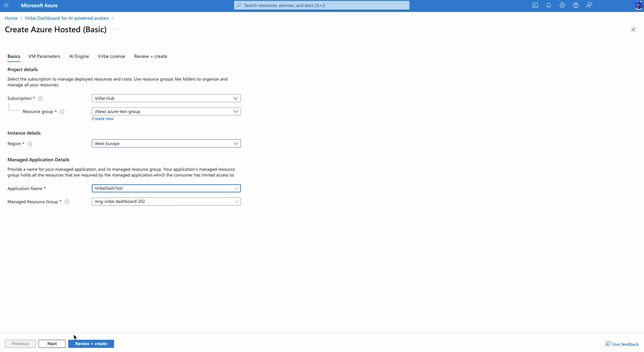The image size is (644, 352).
Task: Launch Cloud Shell from the top bar
Action: tap(535, 5)
